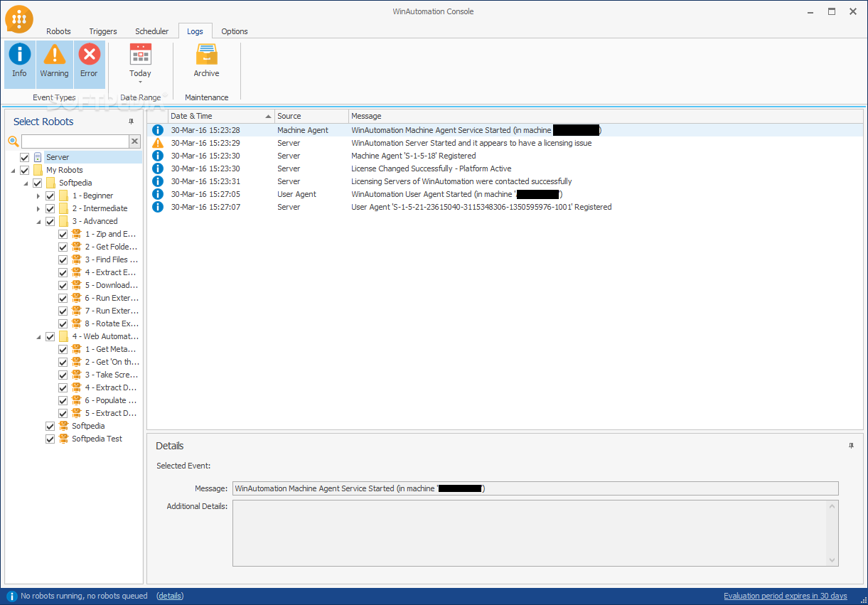The height and width of the screenshot is (605, 868).
Task: Select the Logs tab
Action: [x=195, y=31]
